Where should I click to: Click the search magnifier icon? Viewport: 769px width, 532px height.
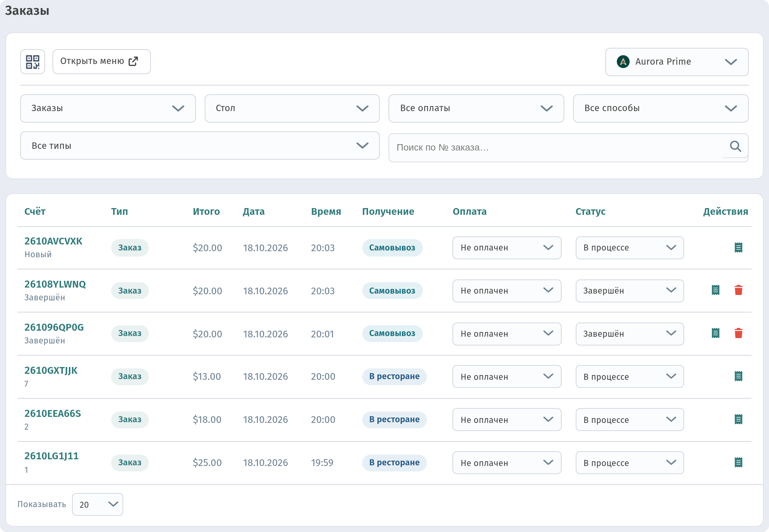pos(735,146)
